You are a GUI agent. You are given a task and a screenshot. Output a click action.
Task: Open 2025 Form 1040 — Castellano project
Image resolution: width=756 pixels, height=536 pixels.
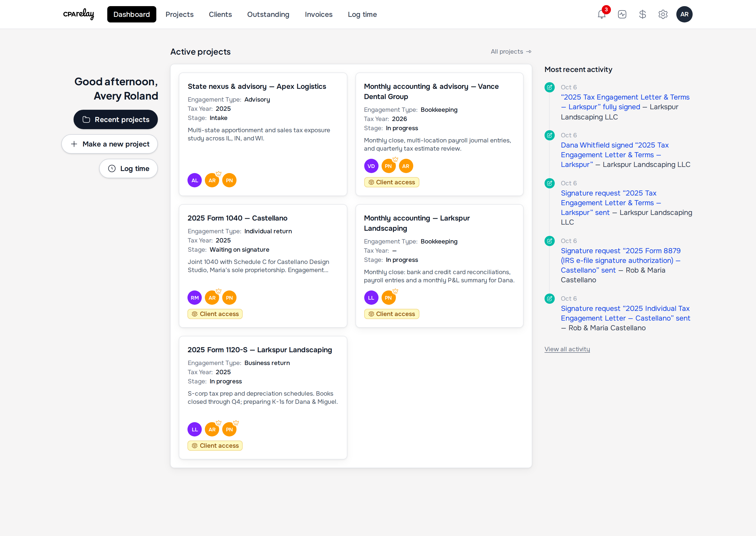tap(238, 218)
